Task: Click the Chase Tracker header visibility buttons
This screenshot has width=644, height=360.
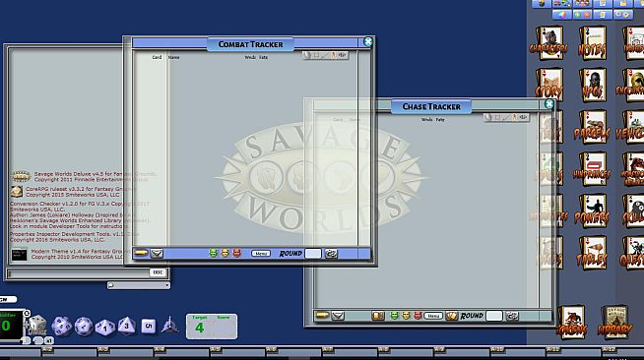Action: coord(507,117)
